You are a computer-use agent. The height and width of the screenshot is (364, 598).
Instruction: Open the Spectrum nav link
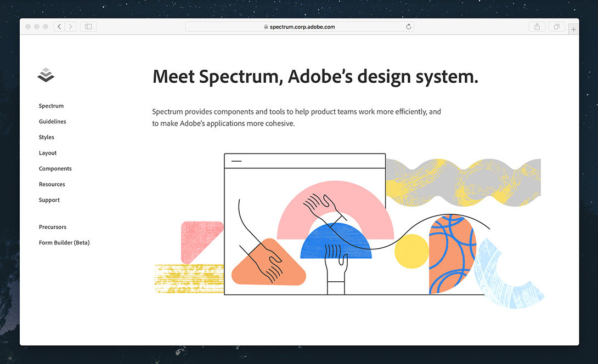point(51,106)
